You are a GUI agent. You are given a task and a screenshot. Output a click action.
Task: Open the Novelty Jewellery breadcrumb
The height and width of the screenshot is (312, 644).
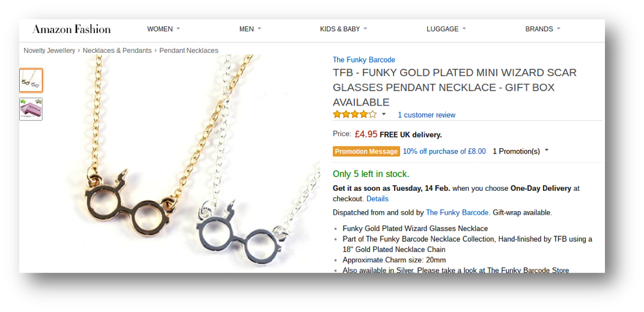click(x=49, y=50)
